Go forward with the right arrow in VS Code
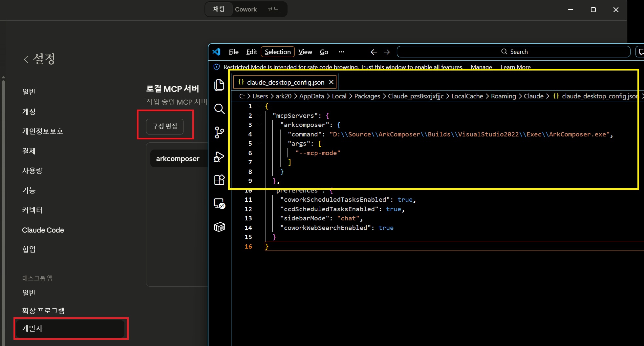Viewport: 644px width, 346px height. pyautogui.click(x=387, y=52)
